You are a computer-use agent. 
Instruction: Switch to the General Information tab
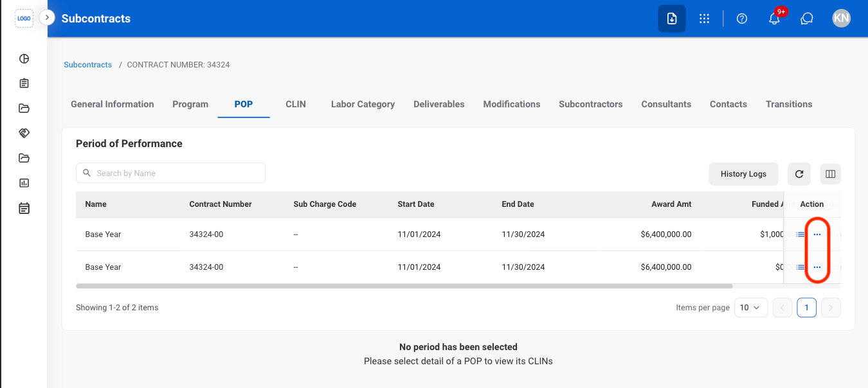point(113,104)
